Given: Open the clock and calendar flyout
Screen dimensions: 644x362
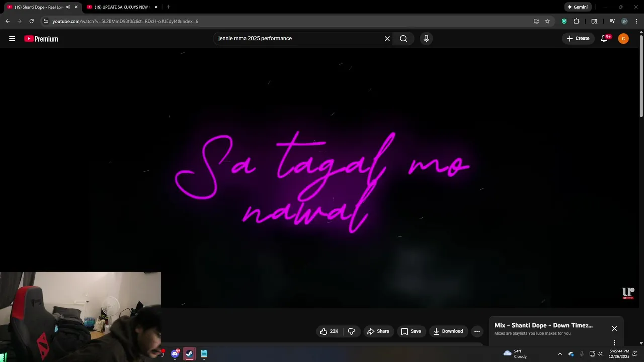Looking at the screenshot, I should point(619,354).
